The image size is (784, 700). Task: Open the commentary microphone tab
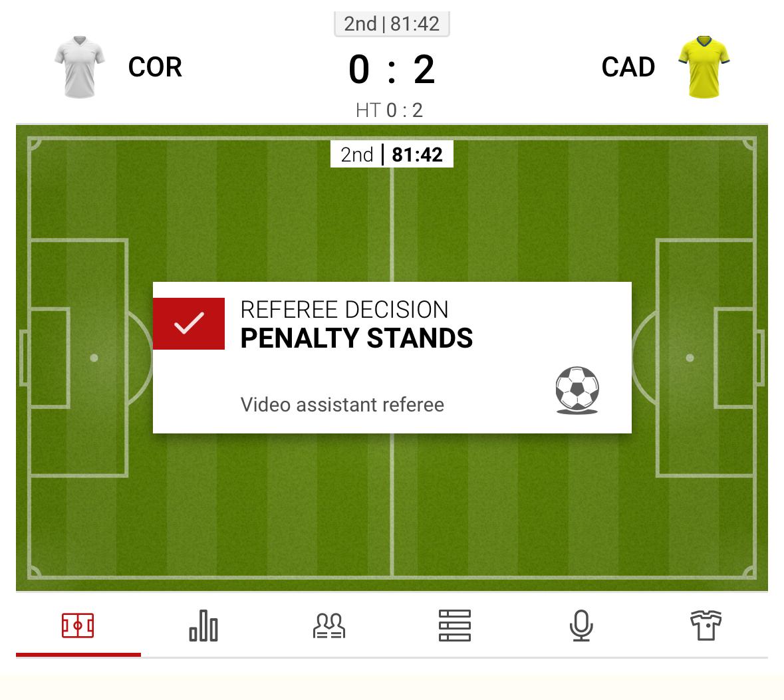click(581, 626)
